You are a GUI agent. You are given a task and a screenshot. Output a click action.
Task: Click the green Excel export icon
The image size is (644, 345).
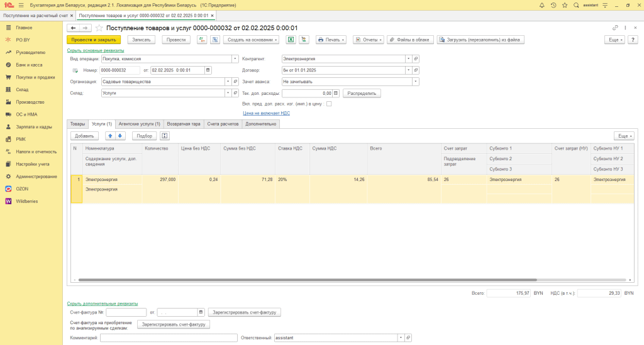(x=291, y=40)
